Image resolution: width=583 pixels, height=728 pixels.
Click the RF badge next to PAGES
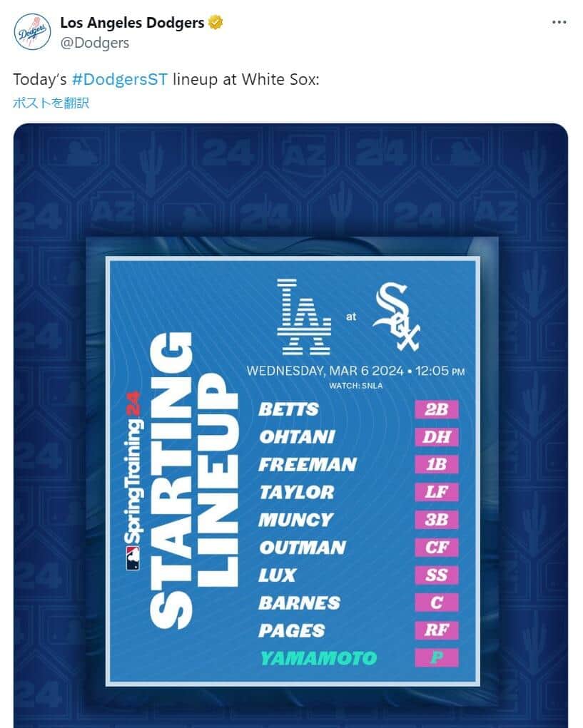(x=436, y=630)
